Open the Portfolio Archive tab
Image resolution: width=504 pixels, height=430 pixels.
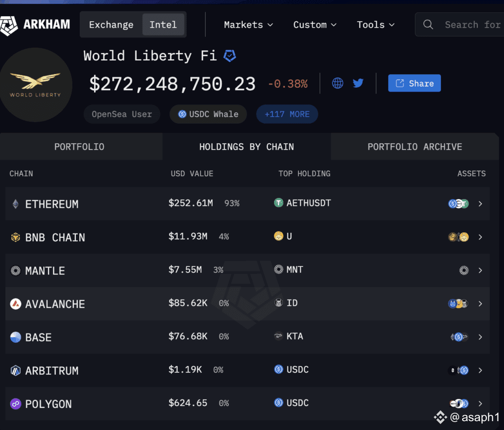tap(414, 147)
